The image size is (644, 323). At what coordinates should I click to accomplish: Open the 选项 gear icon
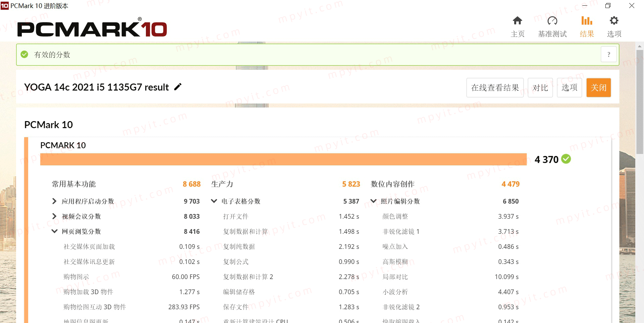[x=614, y=21]
